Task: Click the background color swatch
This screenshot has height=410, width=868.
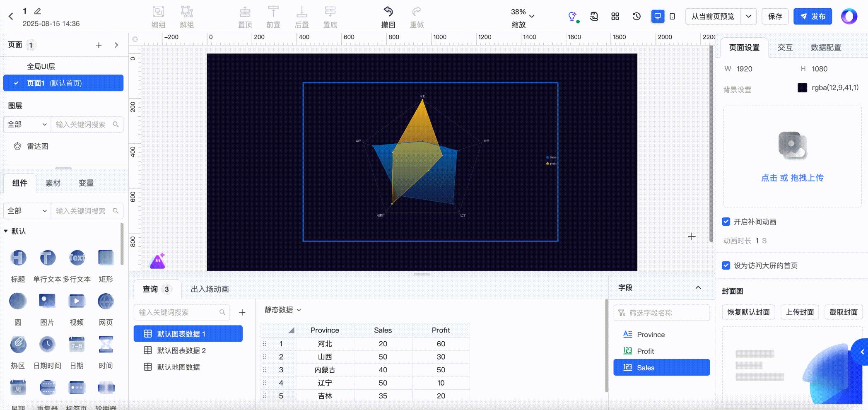Action: 802,88
